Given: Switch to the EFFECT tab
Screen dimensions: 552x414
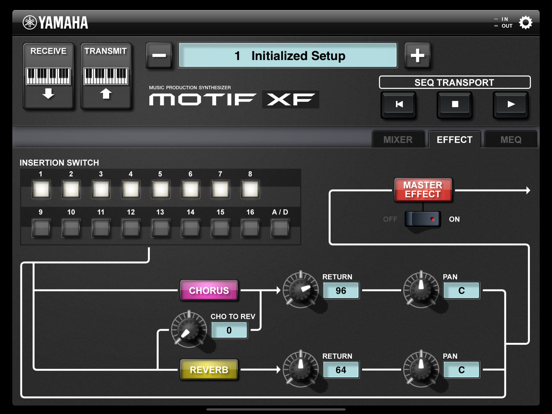Looking at the screenshot, I should coord(454,140).
